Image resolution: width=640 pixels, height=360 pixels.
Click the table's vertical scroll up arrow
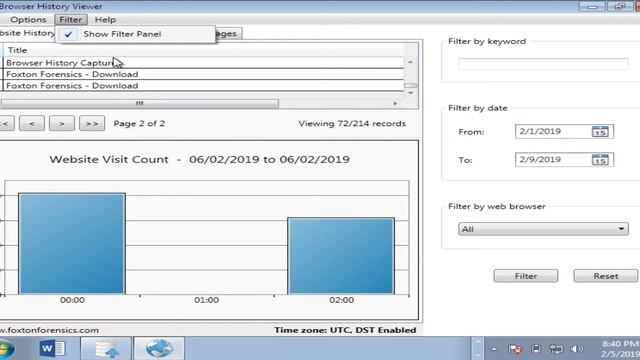pos(410,62)
